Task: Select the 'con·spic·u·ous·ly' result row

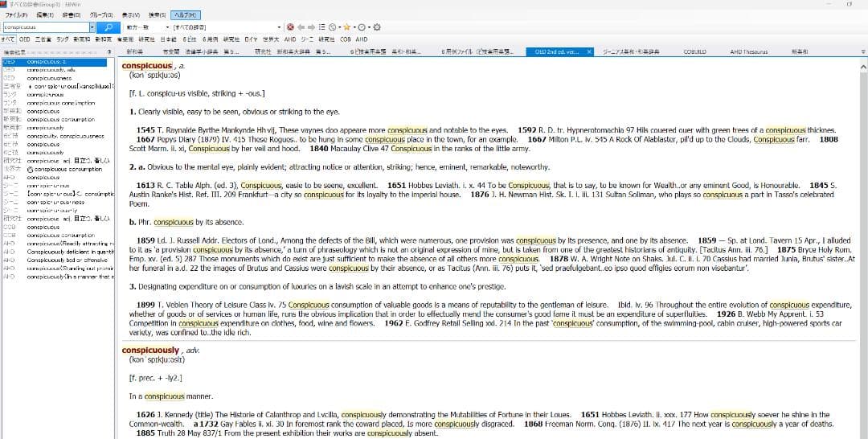Action: pyautogui.click(x=57, y=211)
